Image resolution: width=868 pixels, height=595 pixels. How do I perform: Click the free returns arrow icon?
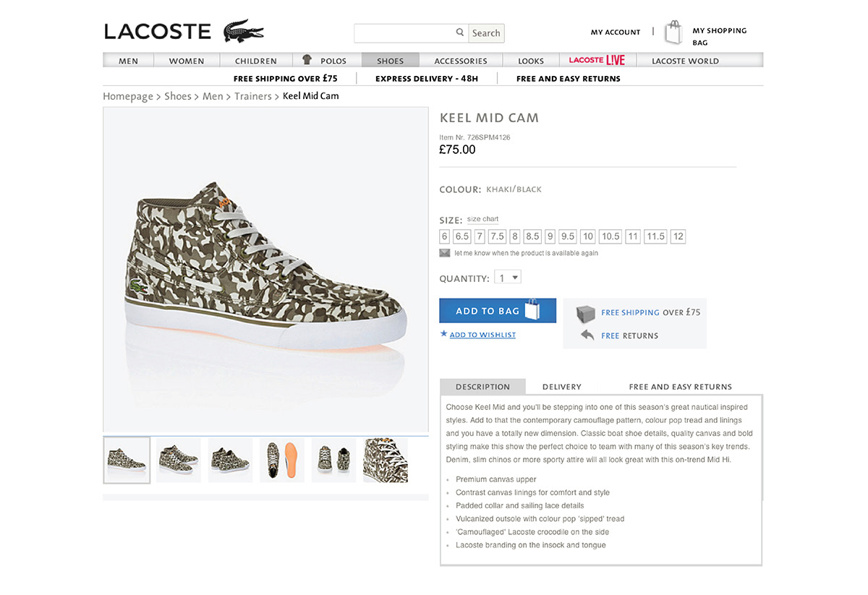[x=587, y=335]
